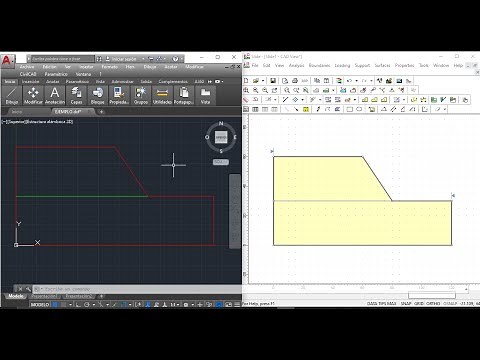Open the Capas layers panel

[x=76, y=96]
